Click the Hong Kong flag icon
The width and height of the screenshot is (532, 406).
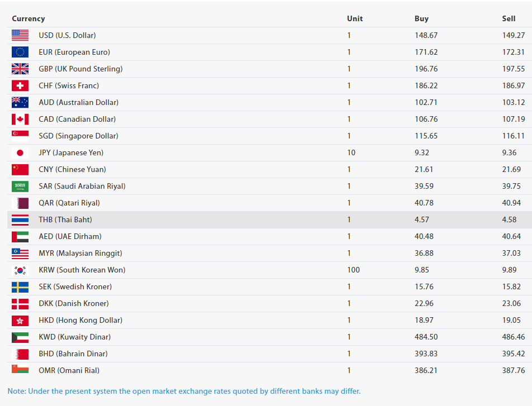(20, 320)
